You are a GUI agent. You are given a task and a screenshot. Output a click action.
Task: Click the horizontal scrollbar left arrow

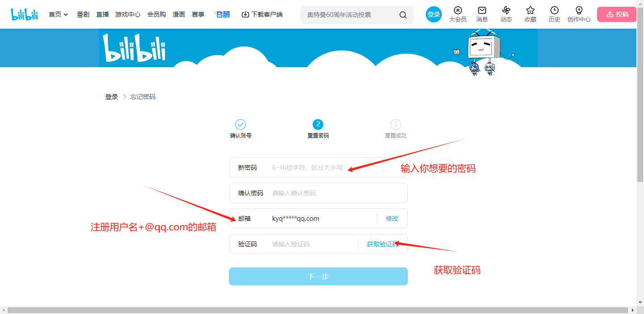(x=3, y=310)
